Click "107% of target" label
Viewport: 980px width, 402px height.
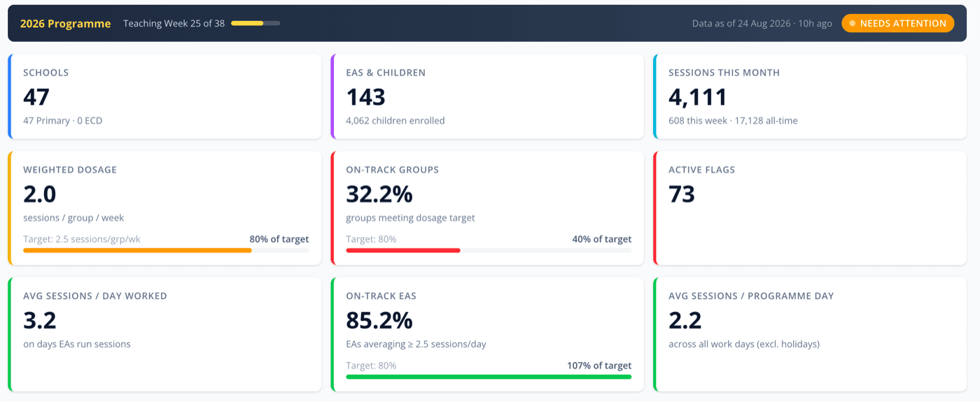click(x=599, y=366)
